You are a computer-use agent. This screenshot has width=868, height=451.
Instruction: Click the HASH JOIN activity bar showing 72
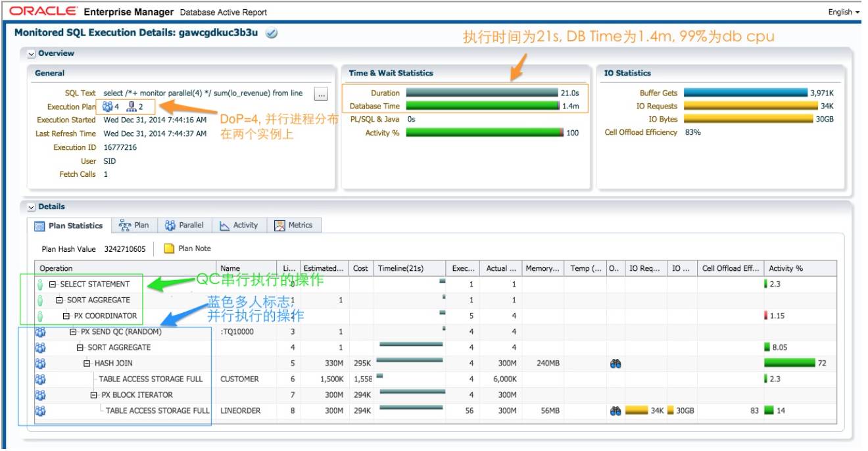pos(790,363)
